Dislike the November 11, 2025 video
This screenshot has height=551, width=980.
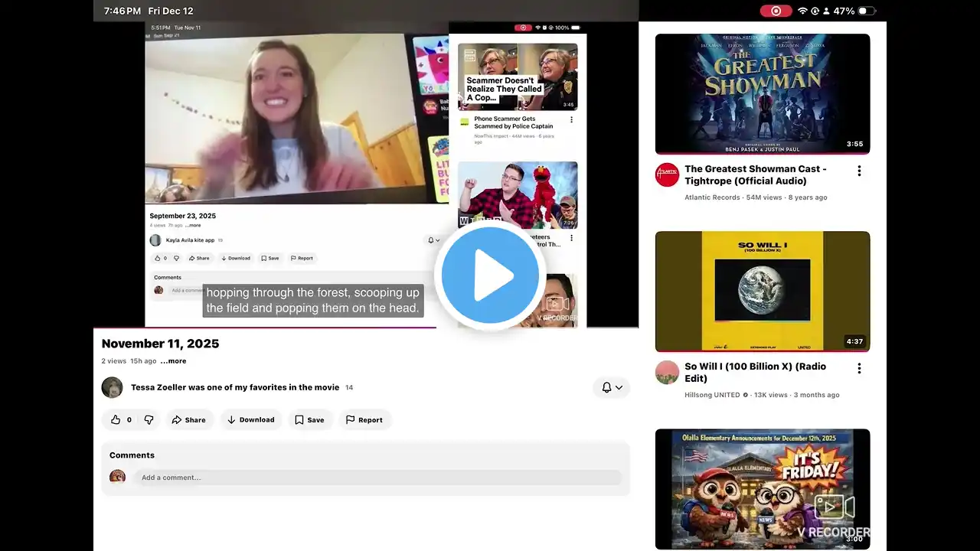[x=149, y=419]
